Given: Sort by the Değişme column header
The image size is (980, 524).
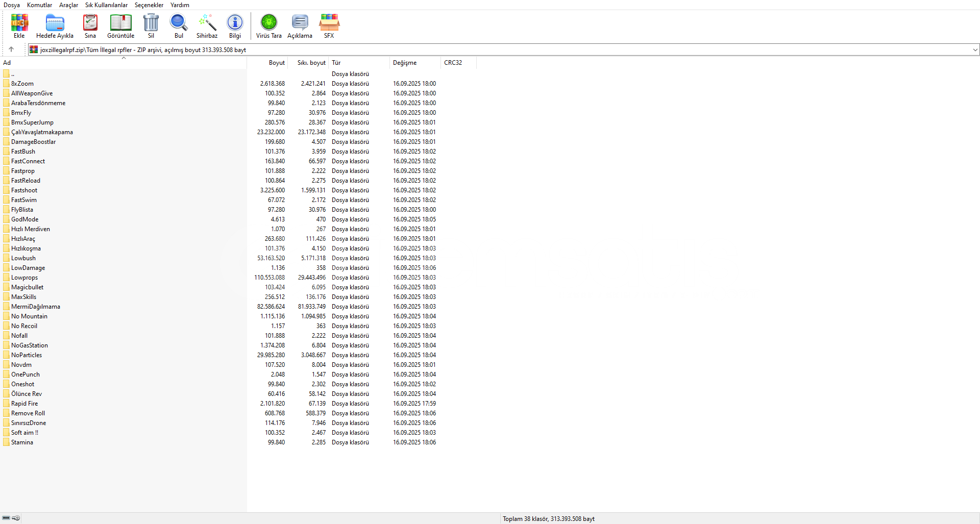Looking at the screenshot, I should point(415,63).
